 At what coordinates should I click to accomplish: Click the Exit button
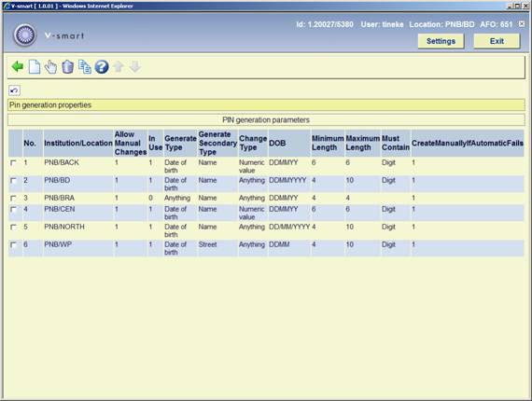[x=497, y=41]
